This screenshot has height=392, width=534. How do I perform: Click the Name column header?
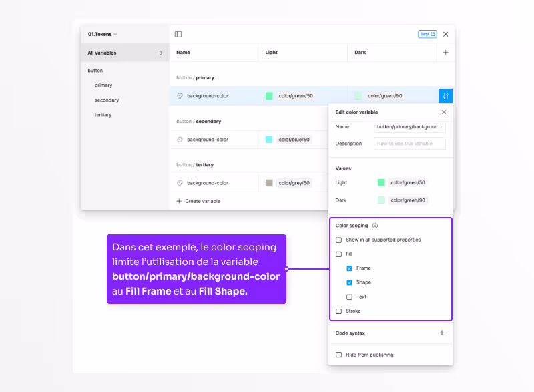183,53
